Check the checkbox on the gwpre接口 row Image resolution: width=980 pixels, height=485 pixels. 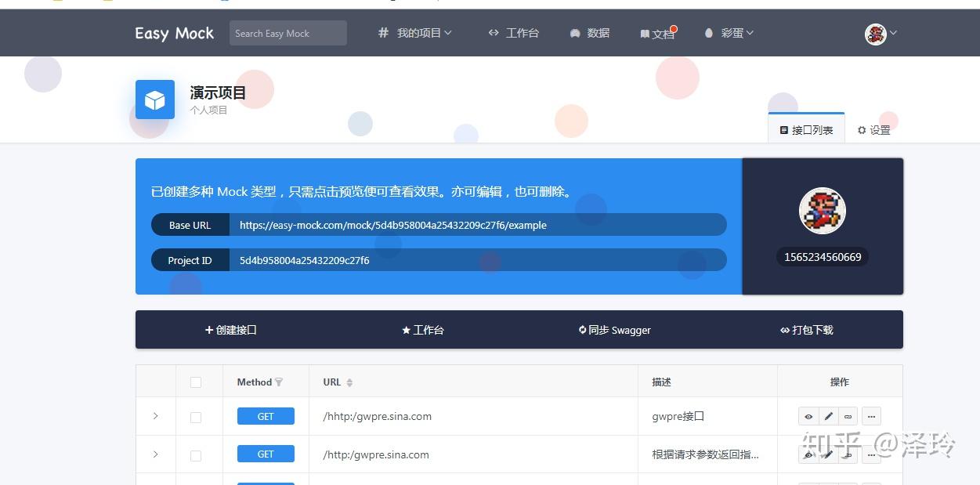(195, 416)
